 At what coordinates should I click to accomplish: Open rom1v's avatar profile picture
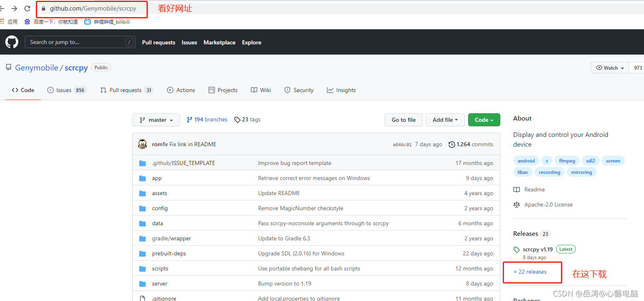[x=142, y=144]
